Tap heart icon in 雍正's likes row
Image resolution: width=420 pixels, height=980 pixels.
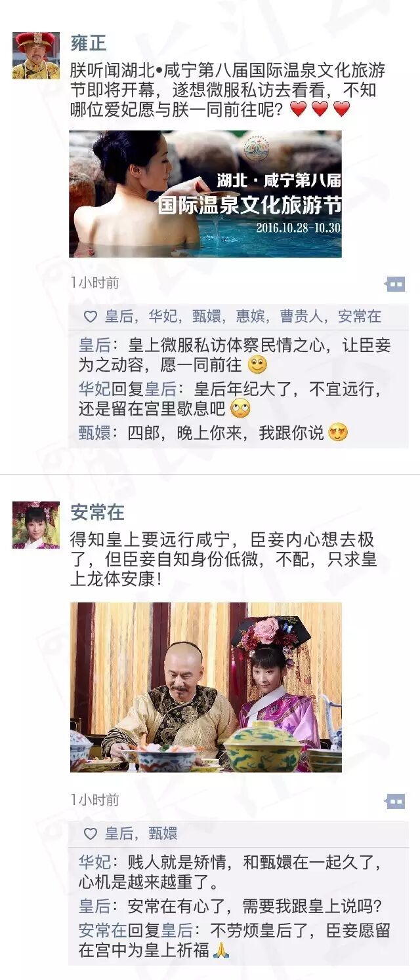91,317
